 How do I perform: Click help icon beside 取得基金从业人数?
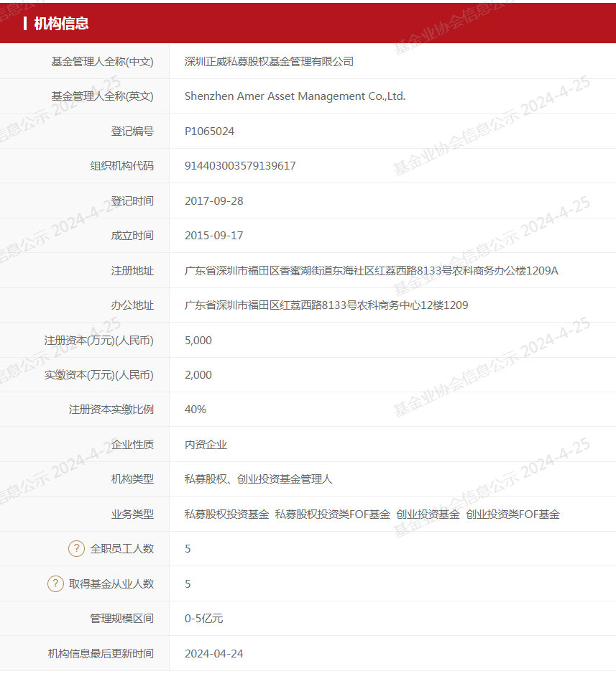click(x=55, y=583)
